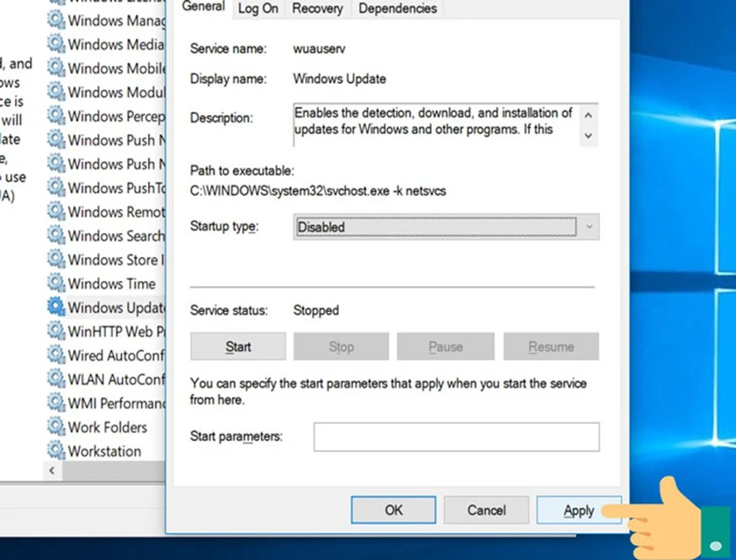
Task: Click Cancel to dismiss the dialog
Action: 486,510
